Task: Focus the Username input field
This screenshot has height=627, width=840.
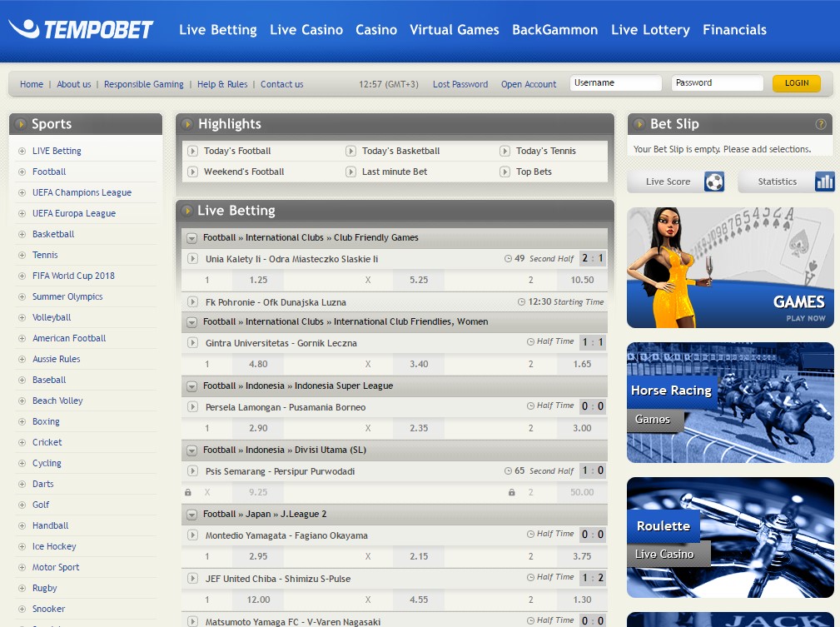Action: 615,83
